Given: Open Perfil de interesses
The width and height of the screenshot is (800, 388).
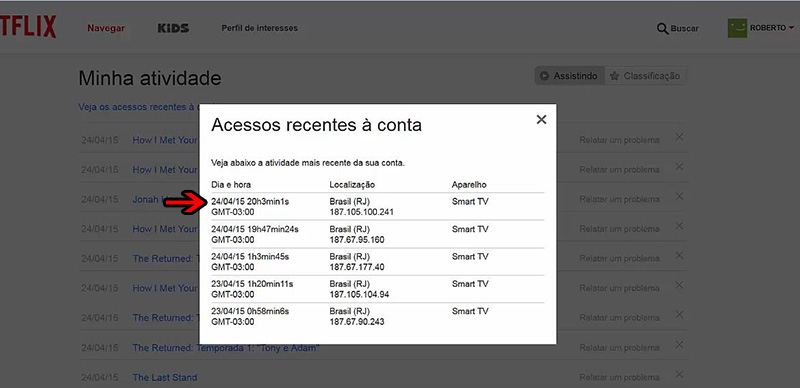Looking at the screenshot, I should [x=259, y=28].
